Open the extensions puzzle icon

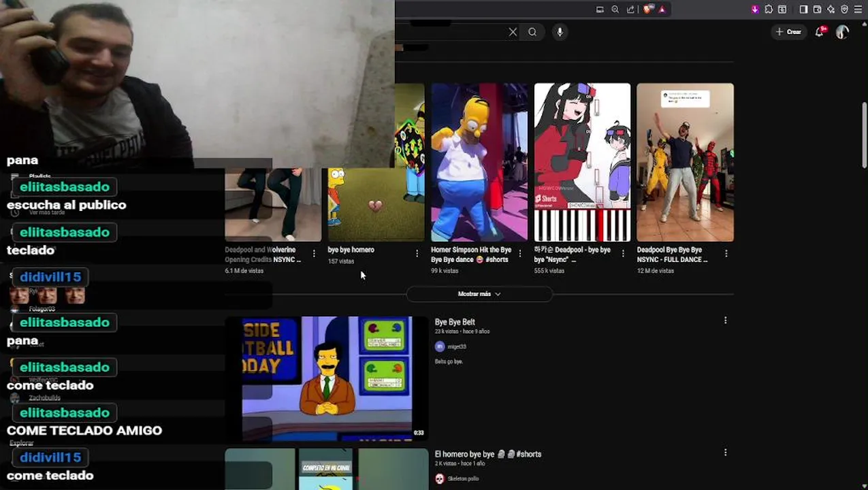click(769, 10)
